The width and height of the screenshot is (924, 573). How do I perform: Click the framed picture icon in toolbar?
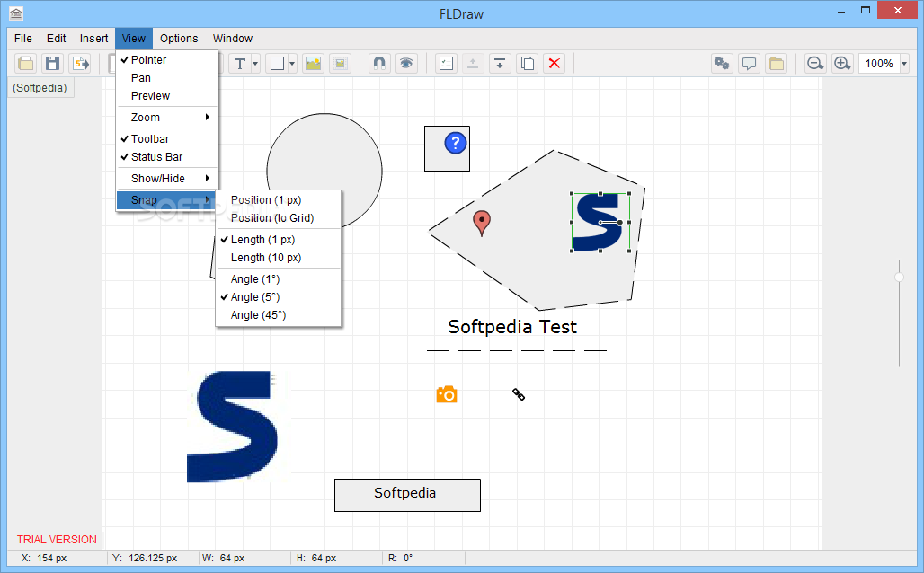pos(340,63)
